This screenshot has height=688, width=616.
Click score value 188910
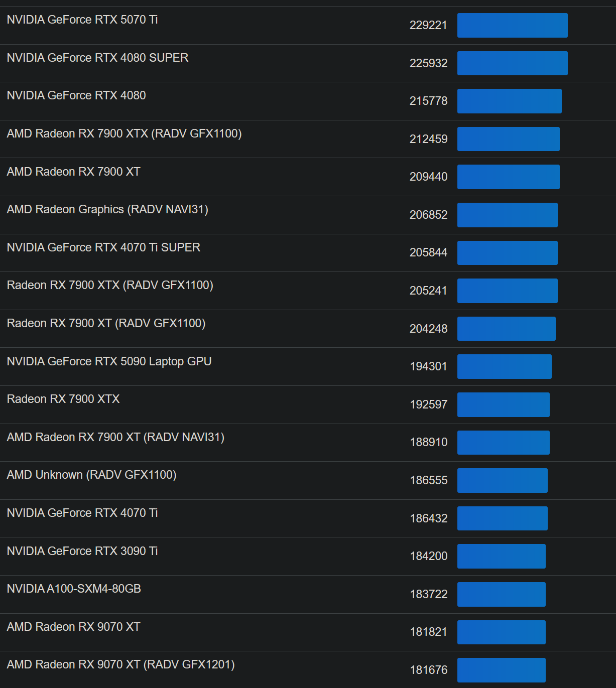tap(428, 442)
